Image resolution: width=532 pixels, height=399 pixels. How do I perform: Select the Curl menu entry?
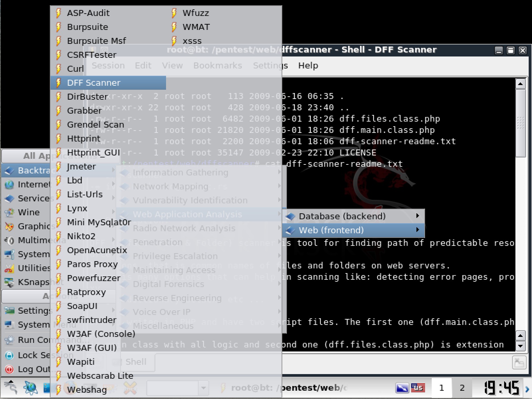tap(108, 69)
